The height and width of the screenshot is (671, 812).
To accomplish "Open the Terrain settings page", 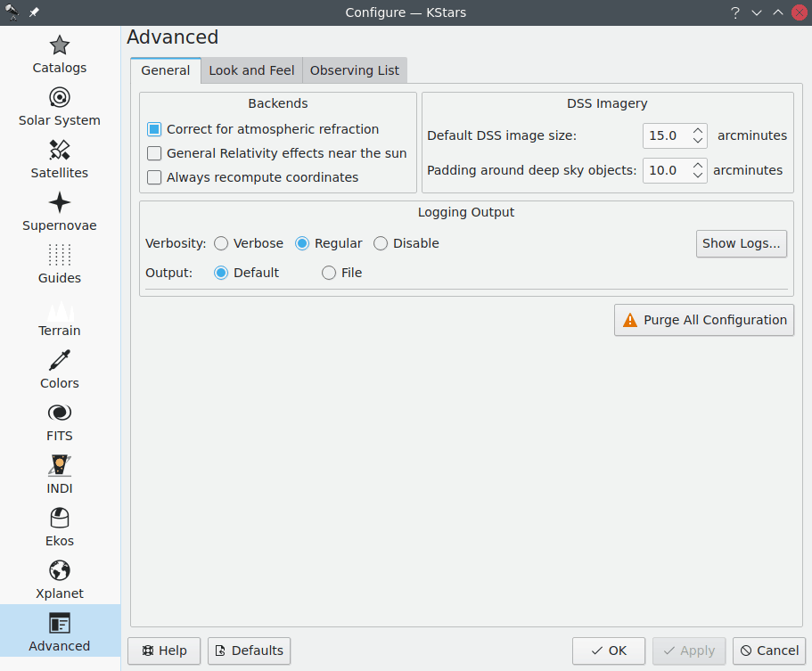I will 60,317.
